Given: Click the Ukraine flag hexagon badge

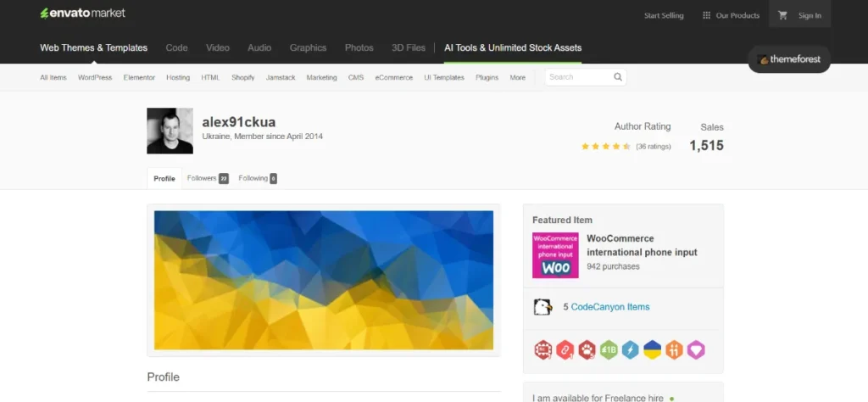Looking at the screenshot, I should (652, 349).
